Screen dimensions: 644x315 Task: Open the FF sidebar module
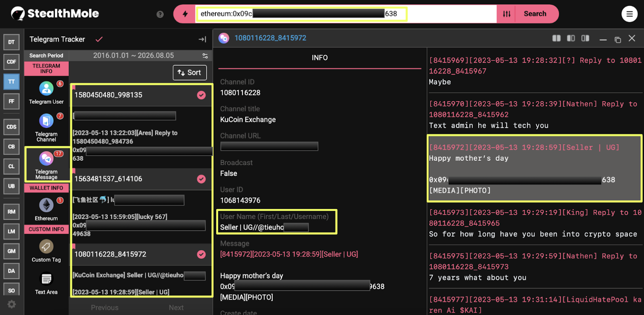[11, 101]
